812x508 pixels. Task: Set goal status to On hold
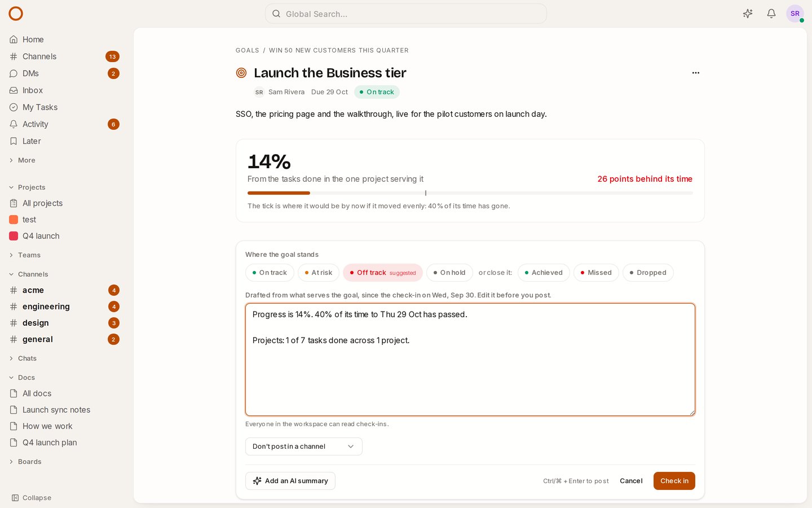point(449,273)
